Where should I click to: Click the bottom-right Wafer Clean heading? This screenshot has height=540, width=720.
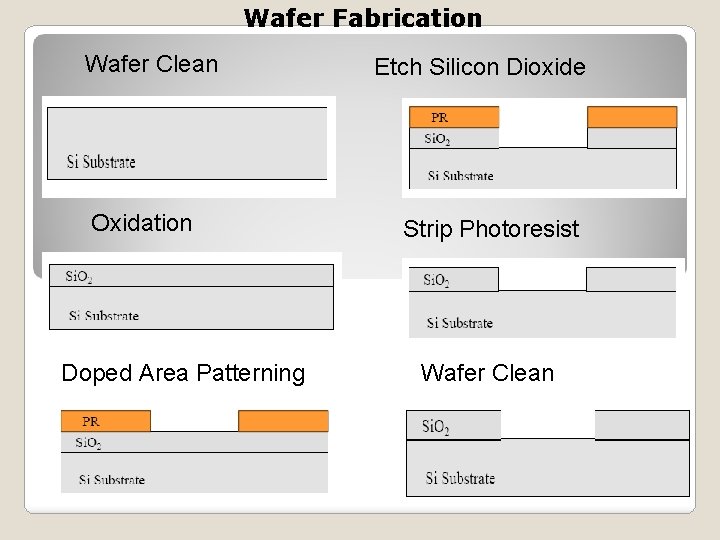coord(487,373)
